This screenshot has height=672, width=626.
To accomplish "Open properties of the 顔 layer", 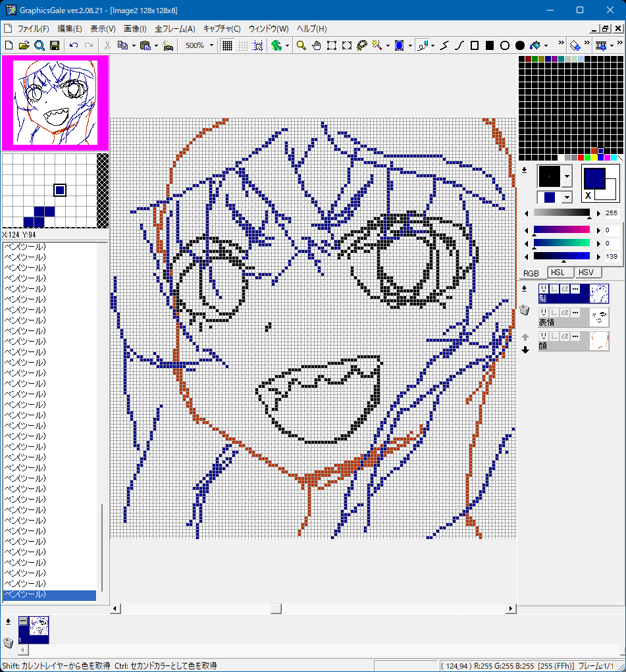I will pyautogui.click(x=575, y=336).
